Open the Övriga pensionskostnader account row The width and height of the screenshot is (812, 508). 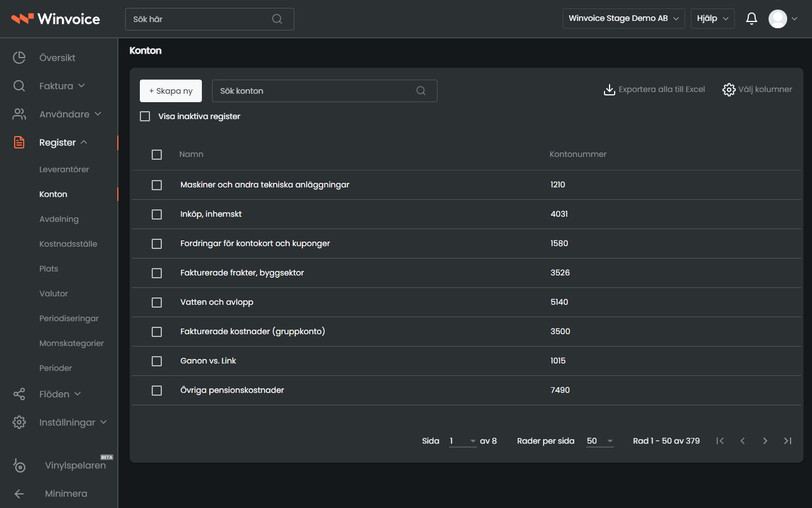(x=466, y=391)
